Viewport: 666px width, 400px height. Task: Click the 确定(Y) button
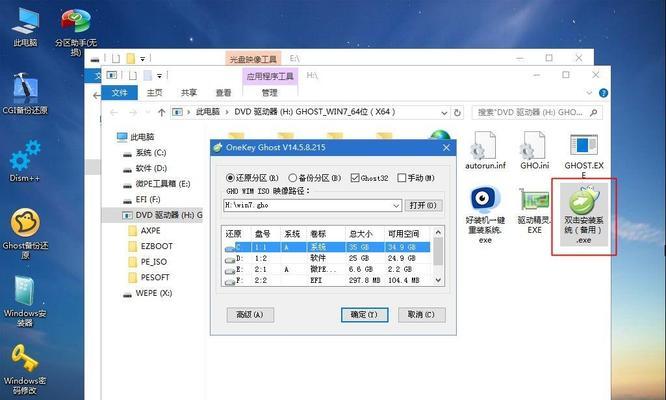click(x=363, y=314)
